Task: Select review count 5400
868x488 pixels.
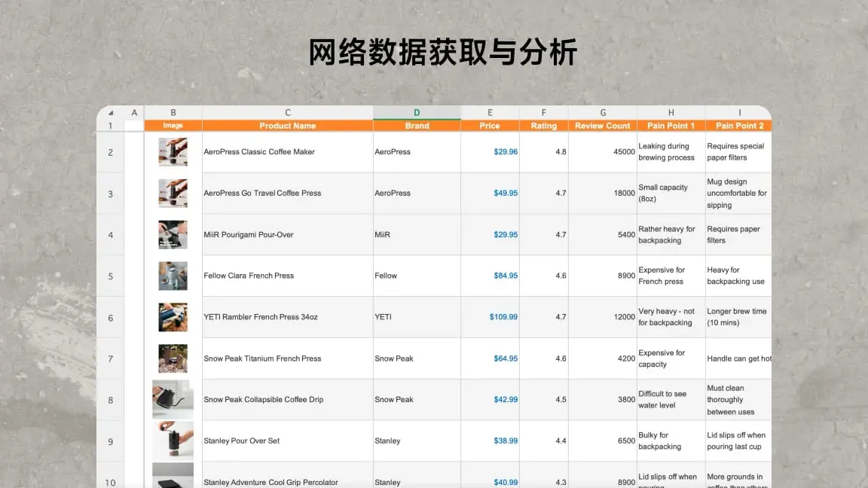Action: point(603,235)
